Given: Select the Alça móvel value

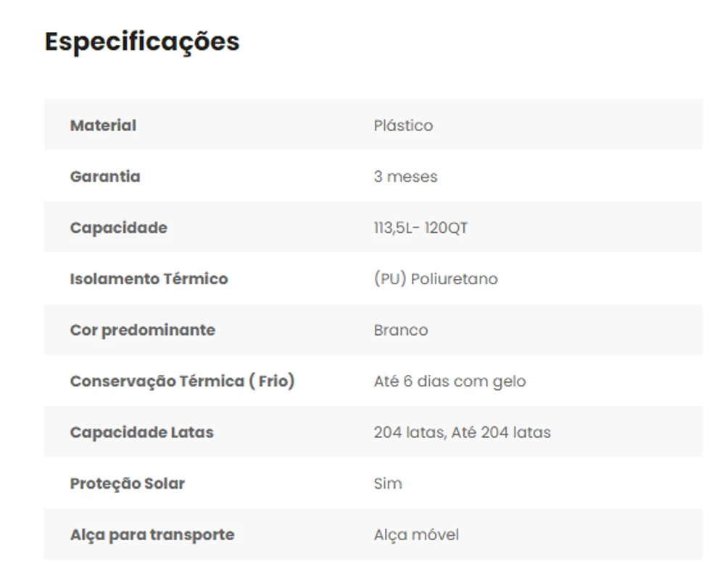Looking at the screenshot, I should click(x=416, y=535).
